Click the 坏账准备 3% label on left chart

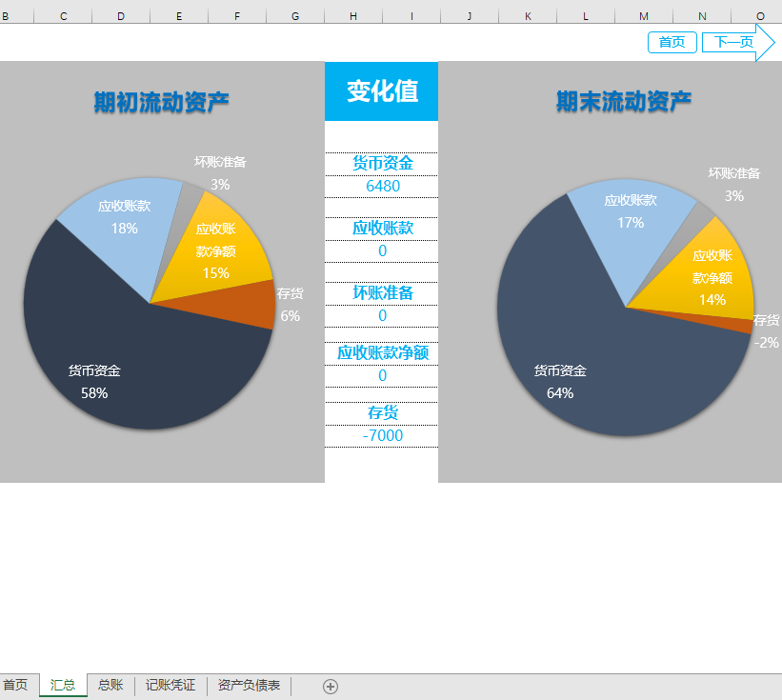(x=220, y=173)
